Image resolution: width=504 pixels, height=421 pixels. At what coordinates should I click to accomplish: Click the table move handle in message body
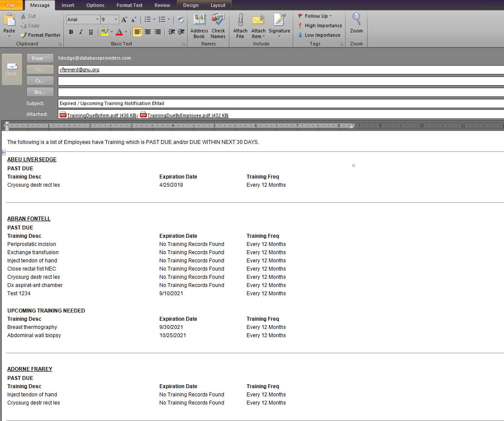(x=3, y=152)
